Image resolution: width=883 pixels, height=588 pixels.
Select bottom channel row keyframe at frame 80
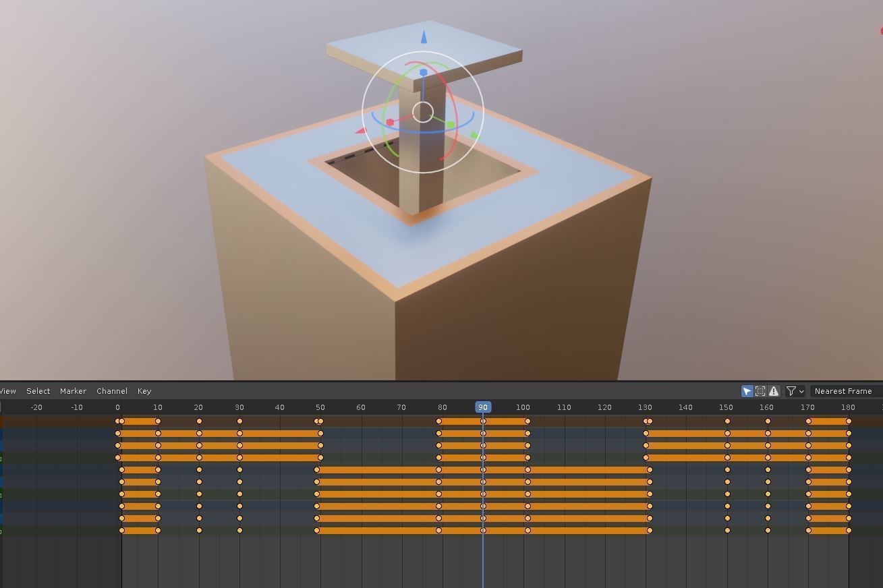tap(439, 531)
